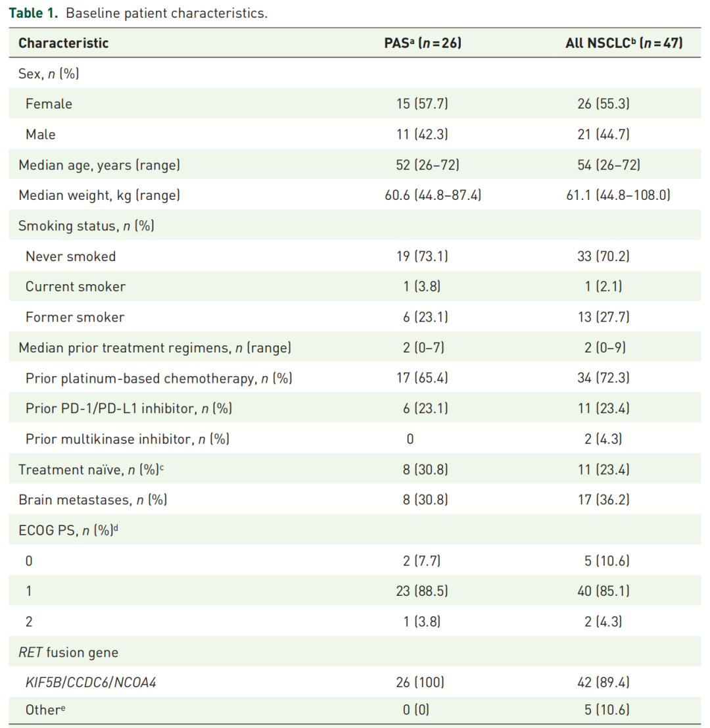Click the Female row label
This screenshot has width=710, height=728.
(x=49, y=104)
